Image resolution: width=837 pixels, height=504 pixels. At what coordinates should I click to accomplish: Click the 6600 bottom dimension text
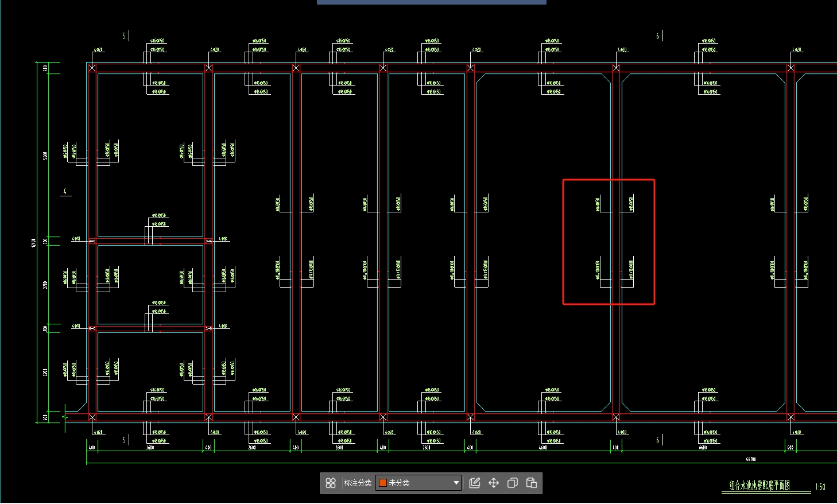tap(703, 448)
